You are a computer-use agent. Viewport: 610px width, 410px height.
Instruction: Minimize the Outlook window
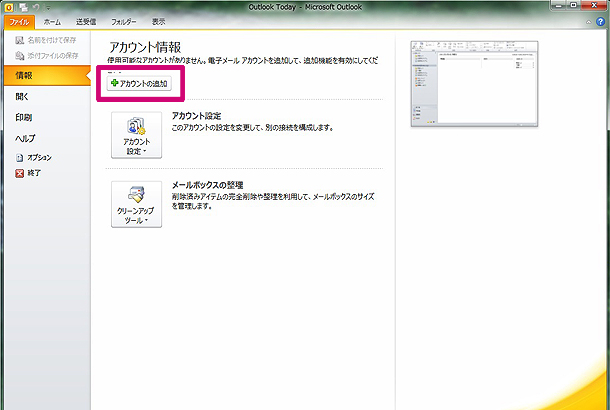pos(559,5)
